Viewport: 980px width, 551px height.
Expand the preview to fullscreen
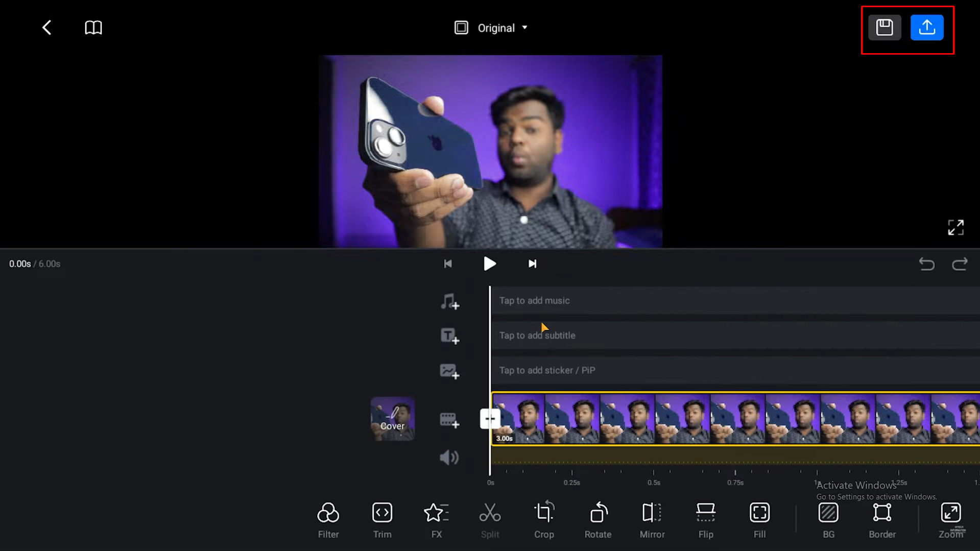(x=956, y=227)
